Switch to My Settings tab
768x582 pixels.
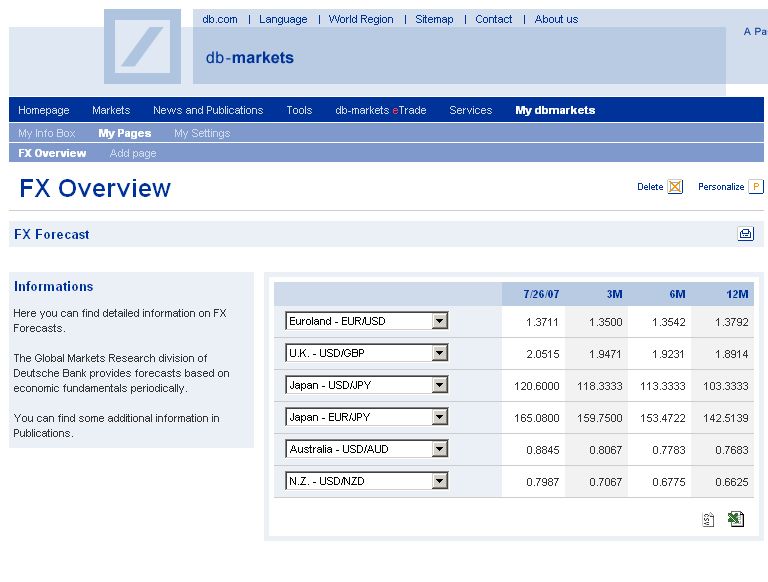point(202,133)
